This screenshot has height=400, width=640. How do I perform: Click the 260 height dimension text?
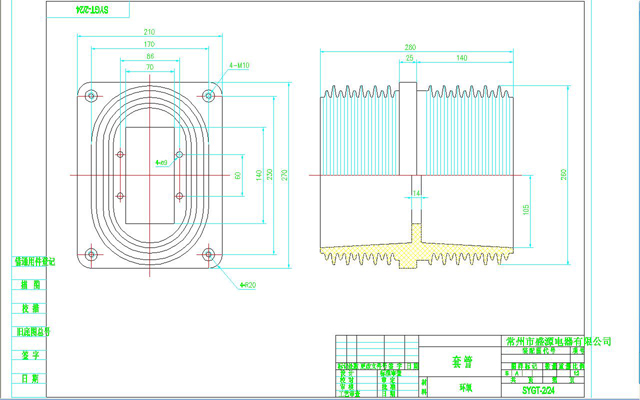coord(564,175)
